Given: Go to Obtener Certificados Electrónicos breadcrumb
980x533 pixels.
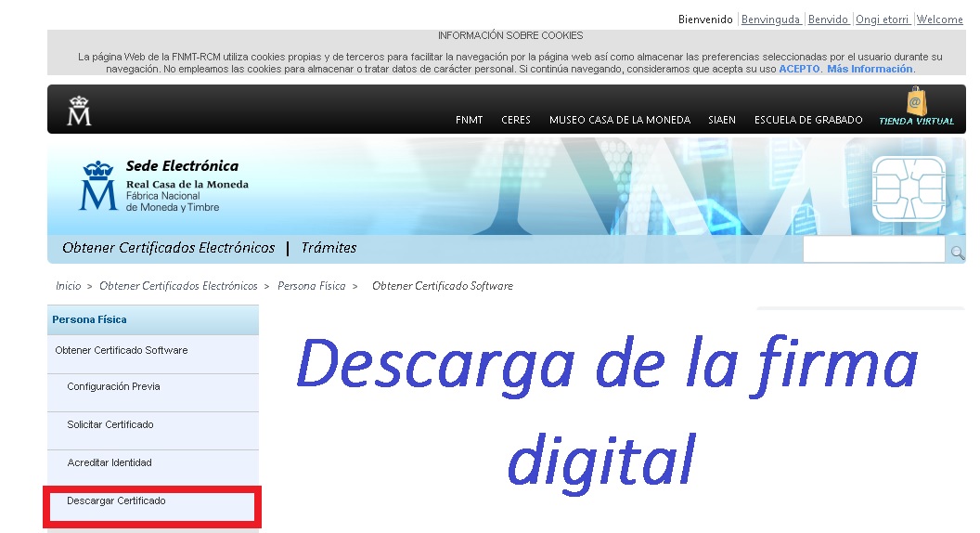Looking at the screenshot, I should [x=178, y=286].
